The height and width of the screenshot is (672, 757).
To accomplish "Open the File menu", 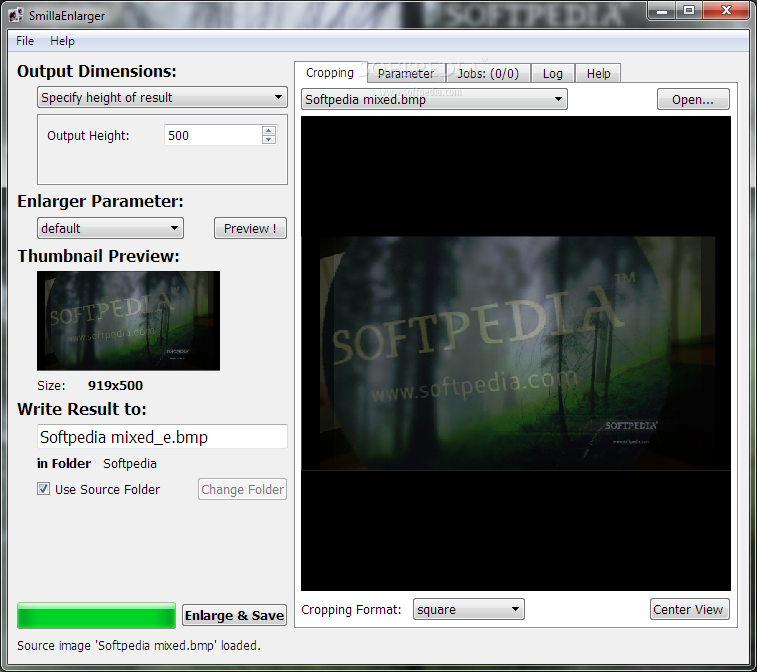I will (25, 41).
